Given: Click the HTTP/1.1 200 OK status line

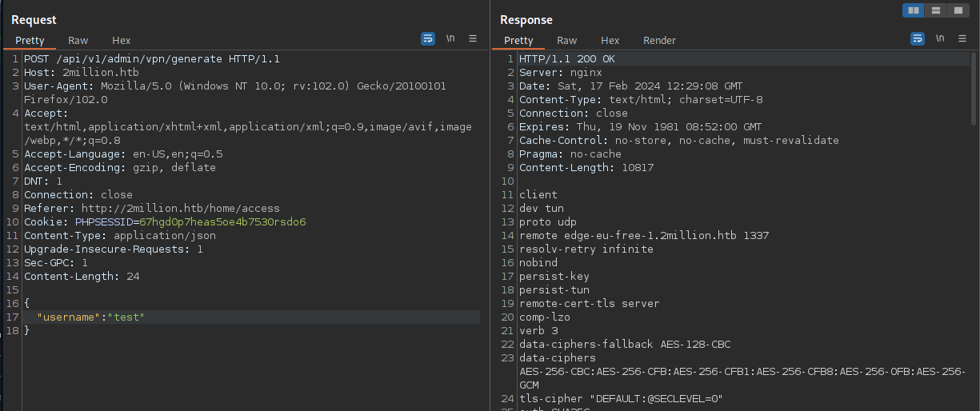Looking at the screenshot, I should pos(567,59).
